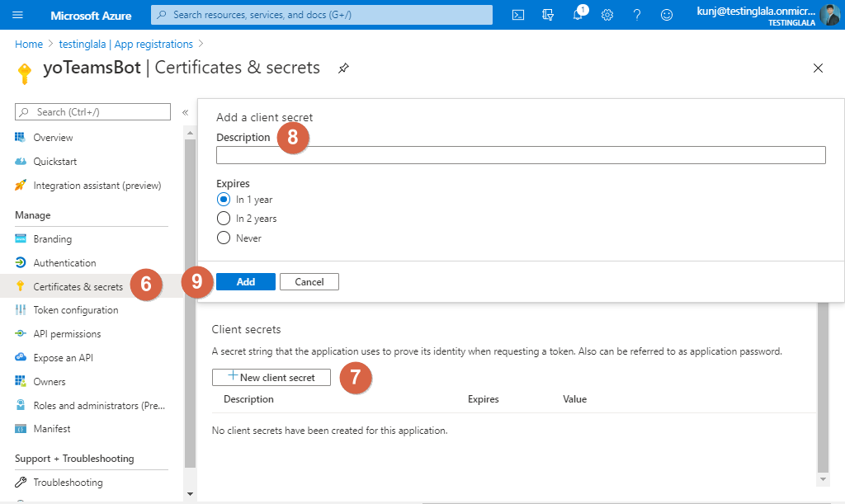Open the notifications bell
Viewport: 845px width, 504px height.
point(578,14)
